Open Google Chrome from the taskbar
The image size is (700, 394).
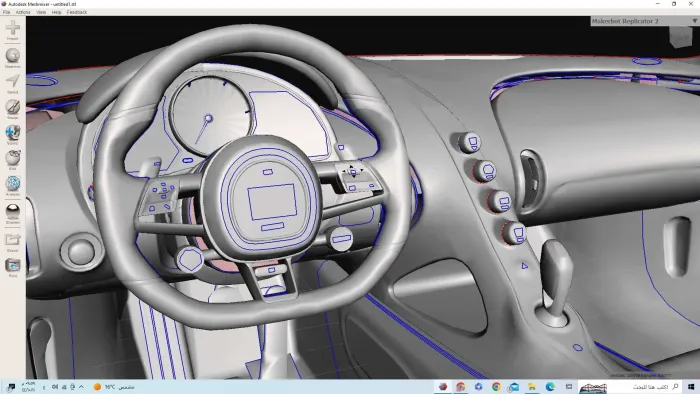(496, 387)
